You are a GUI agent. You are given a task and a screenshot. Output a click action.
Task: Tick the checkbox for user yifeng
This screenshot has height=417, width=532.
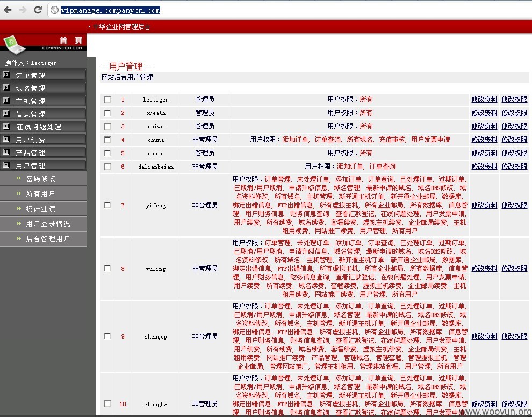(x=107, y=205)
